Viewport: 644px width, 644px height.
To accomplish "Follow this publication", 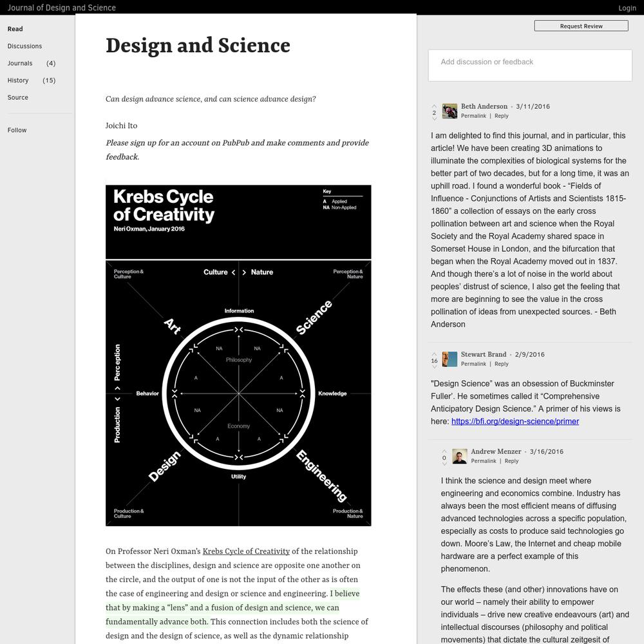I will [17, 130].
